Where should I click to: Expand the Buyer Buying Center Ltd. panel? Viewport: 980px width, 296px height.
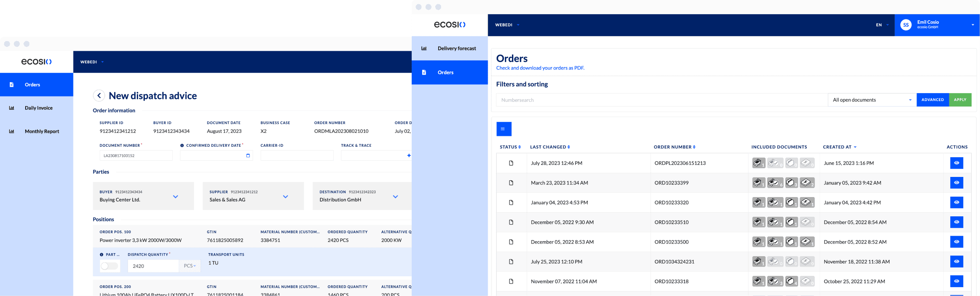pyautogui.click(x=175, y=196)
